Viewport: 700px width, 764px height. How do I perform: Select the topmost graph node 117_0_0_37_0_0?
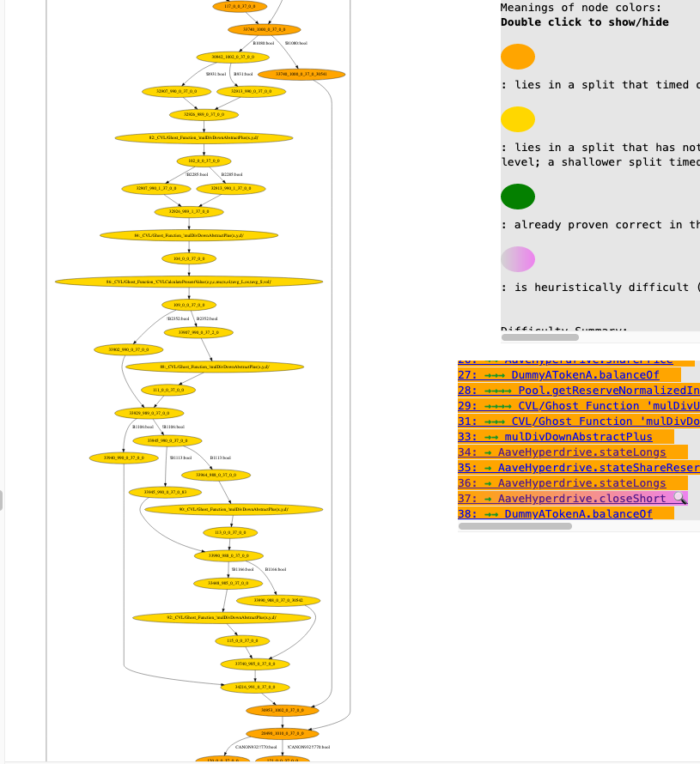239,7
